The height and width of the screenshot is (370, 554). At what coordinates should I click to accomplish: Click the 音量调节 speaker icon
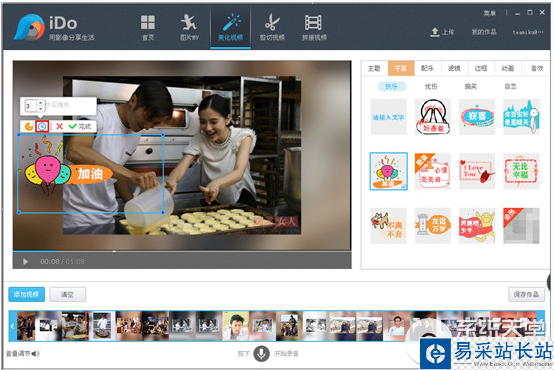36,353
